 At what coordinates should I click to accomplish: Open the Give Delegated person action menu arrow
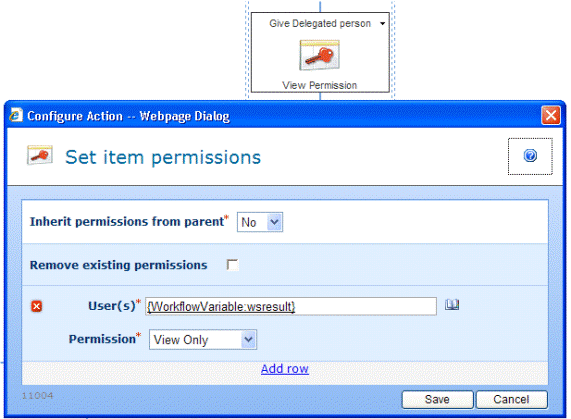tap(382, 24)
